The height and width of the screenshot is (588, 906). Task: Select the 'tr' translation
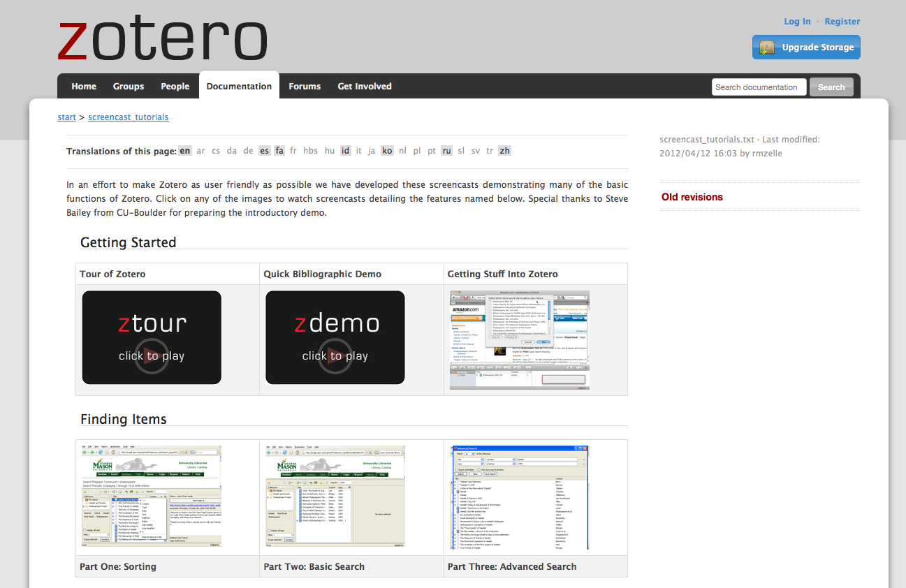[x=490, y=151]
